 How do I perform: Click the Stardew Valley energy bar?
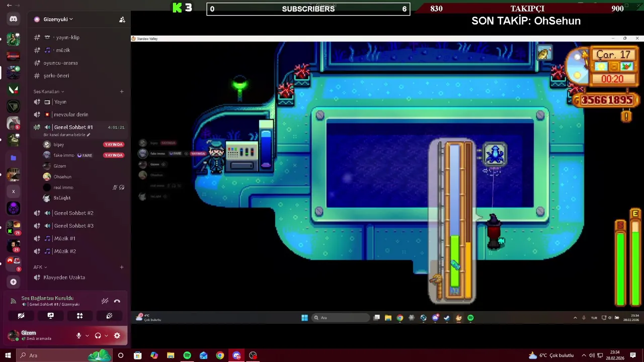click(635, 257)
